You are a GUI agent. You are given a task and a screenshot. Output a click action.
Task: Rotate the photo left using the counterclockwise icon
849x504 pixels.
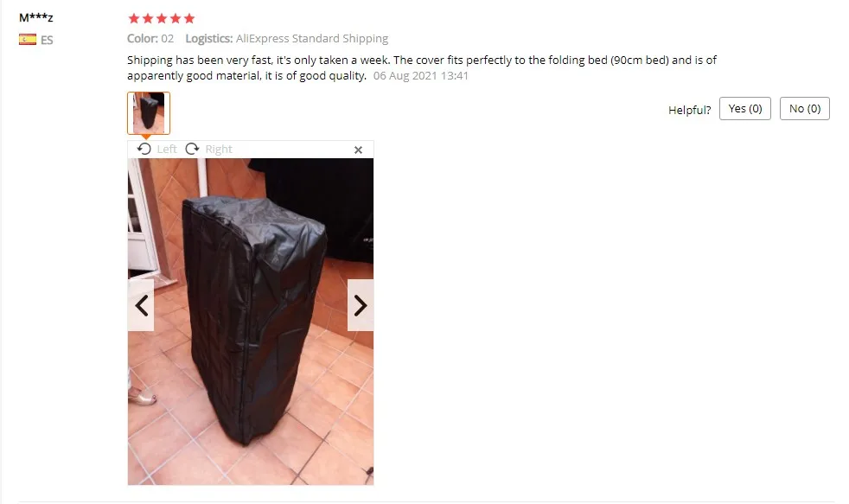coord(144,149)
